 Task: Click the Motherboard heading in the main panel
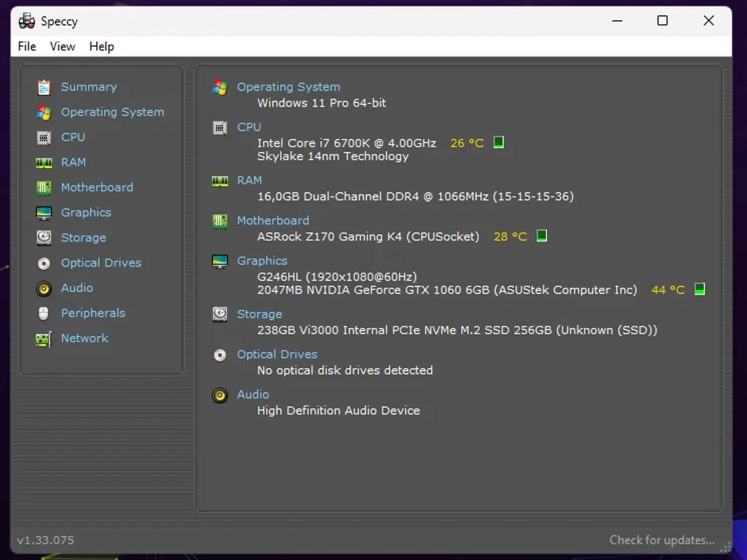click(273, 220)
